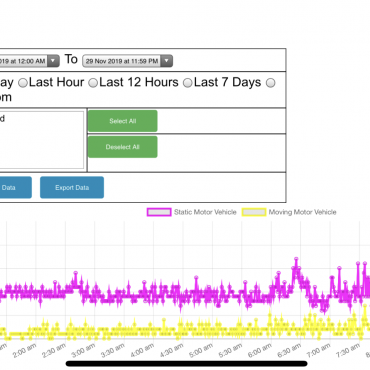The image size is (370, 370).
Task: Click the Static Motor Vehicle legend label
Action: tap(205, 212)
